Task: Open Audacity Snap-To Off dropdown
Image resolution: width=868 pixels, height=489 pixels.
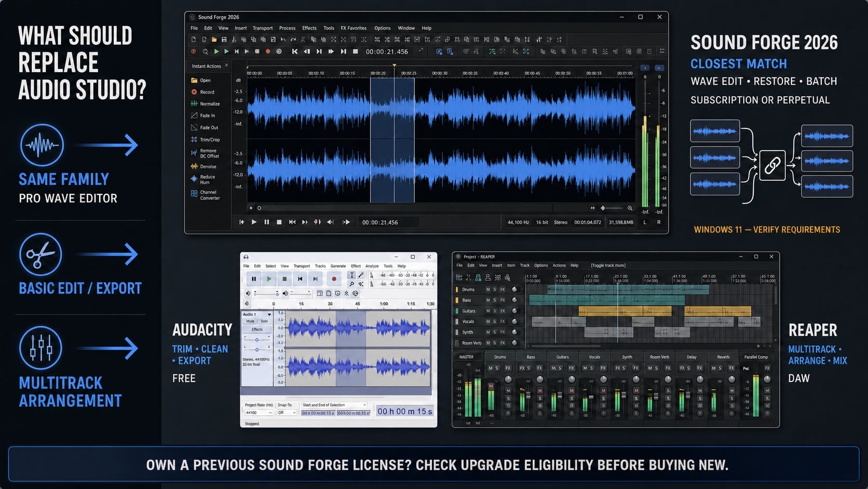Action: pyautogui.click(x=287, y=413)
